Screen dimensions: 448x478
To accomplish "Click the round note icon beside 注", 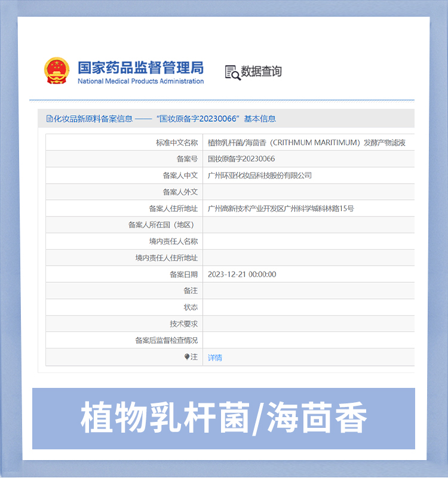I will [x=187, y=357].
